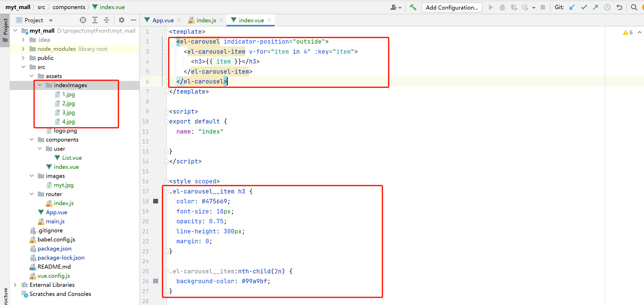Click src breadcrumb in navigation bar
The image size is (644, 305).
coord(41,7)
